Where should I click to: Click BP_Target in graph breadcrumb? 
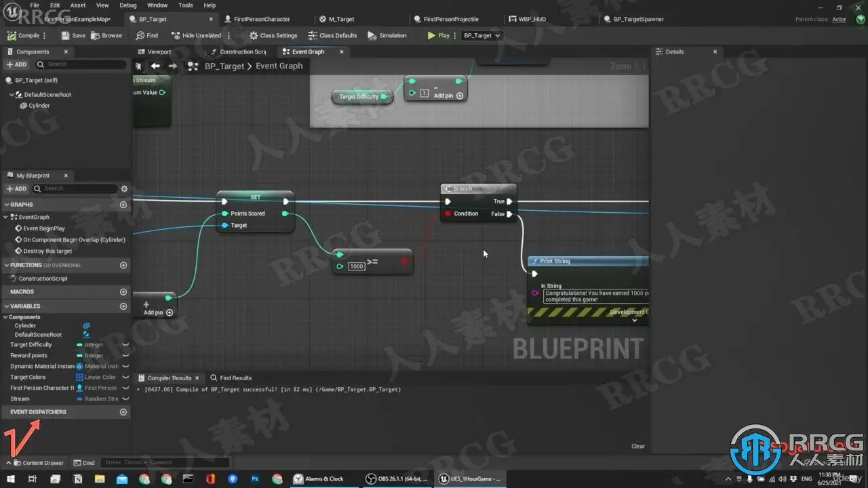point(224,66)
